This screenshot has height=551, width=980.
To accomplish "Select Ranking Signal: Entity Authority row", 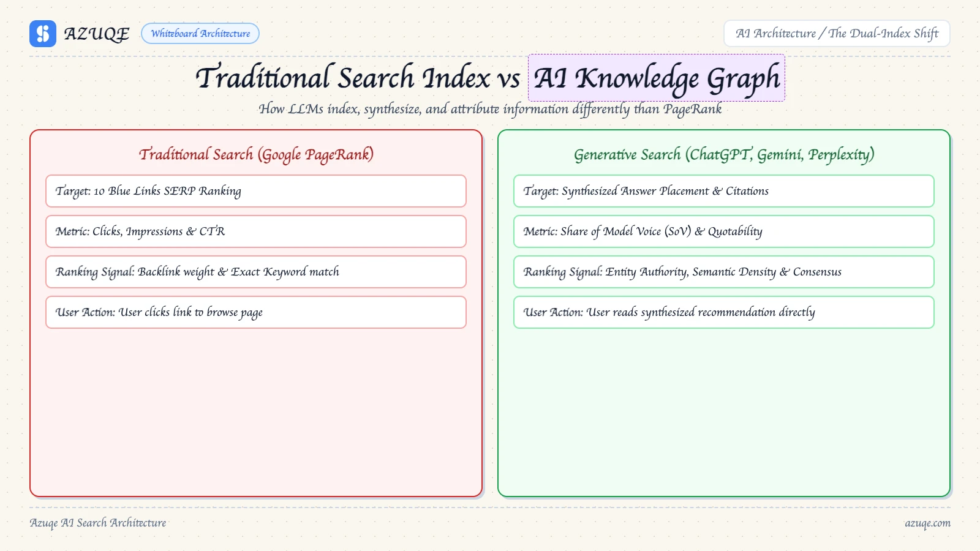I will (x=724, y=272).
